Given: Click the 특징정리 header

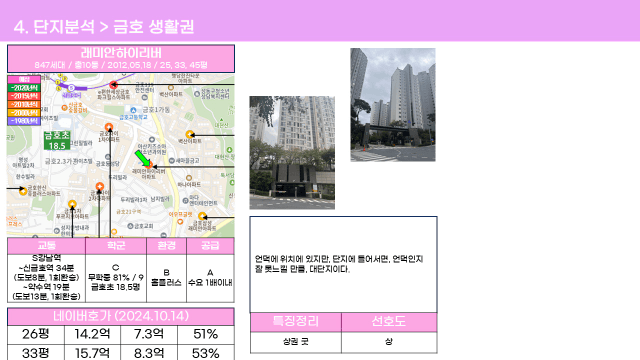Looking at the screenshot, I should [x=296, y=322].
